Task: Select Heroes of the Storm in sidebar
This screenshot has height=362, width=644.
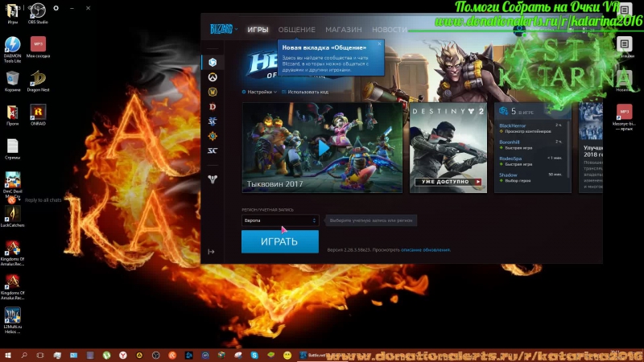Action: (213, 63)
